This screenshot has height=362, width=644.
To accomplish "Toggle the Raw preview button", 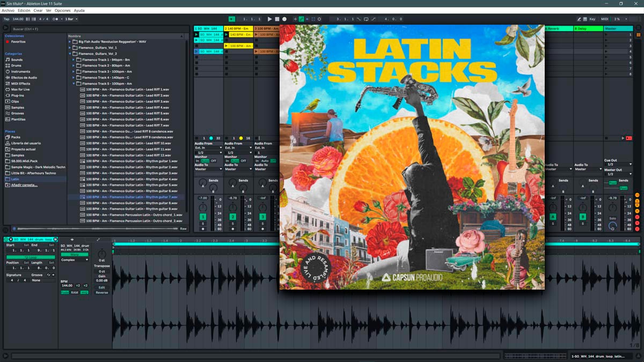I will pyautogui.click(x=184, y=228).
